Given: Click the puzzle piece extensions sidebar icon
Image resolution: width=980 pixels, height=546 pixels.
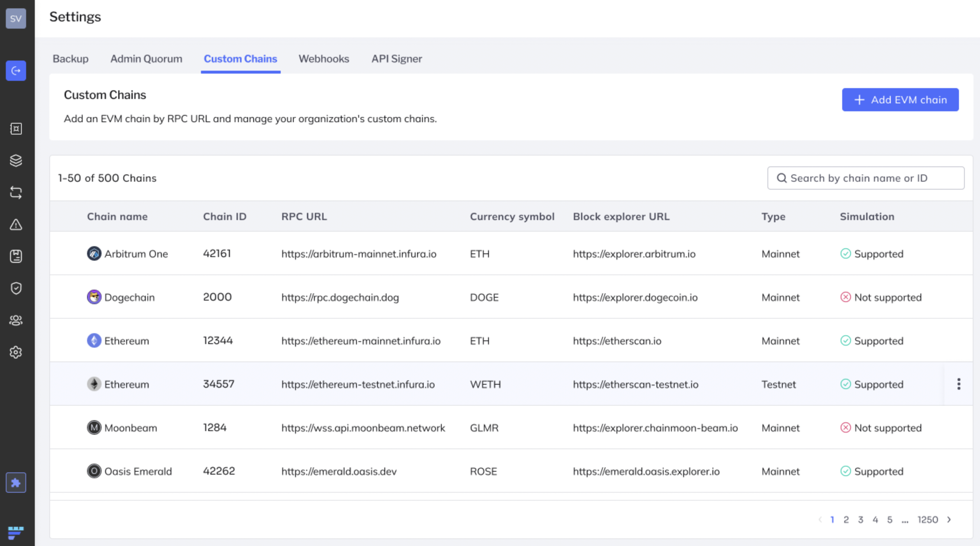Looking at the screenshot, I should tap(16, 483).
